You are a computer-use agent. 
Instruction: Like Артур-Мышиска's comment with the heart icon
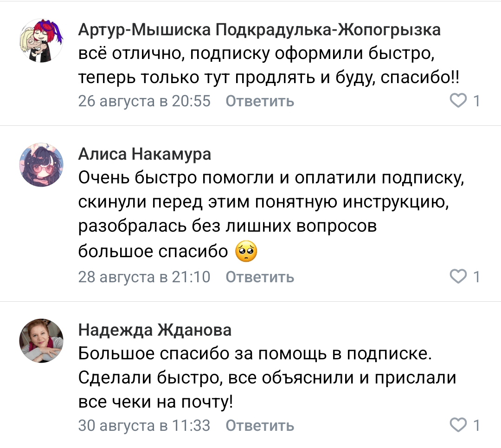(459, 100)
